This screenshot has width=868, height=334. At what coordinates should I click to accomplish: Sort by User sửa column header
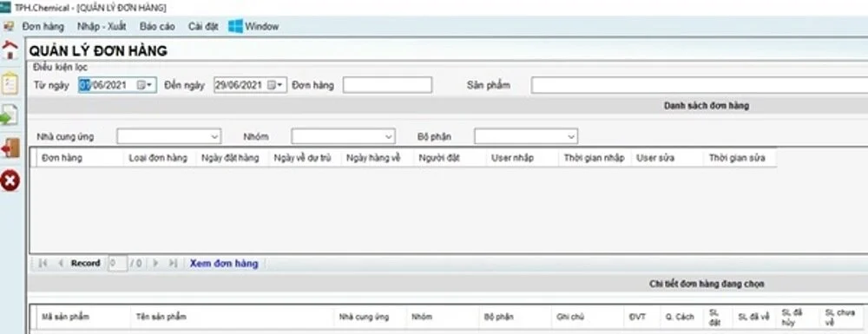(x=667, y=158)
